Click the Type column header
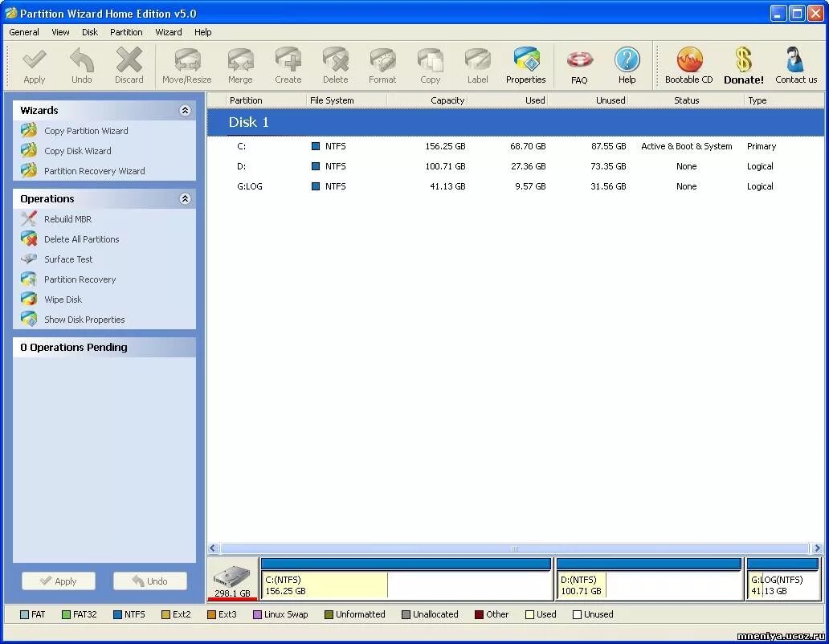Viewport: 829px width, 644px height. pos(784,100)
